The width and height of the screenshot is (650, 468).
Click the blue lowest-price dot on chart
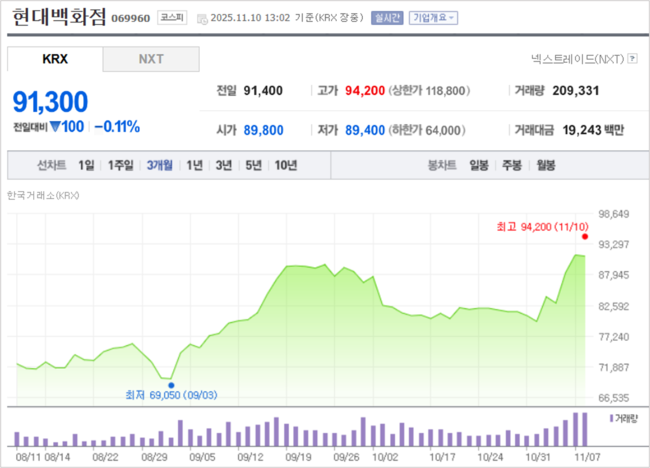coord(171,384)
